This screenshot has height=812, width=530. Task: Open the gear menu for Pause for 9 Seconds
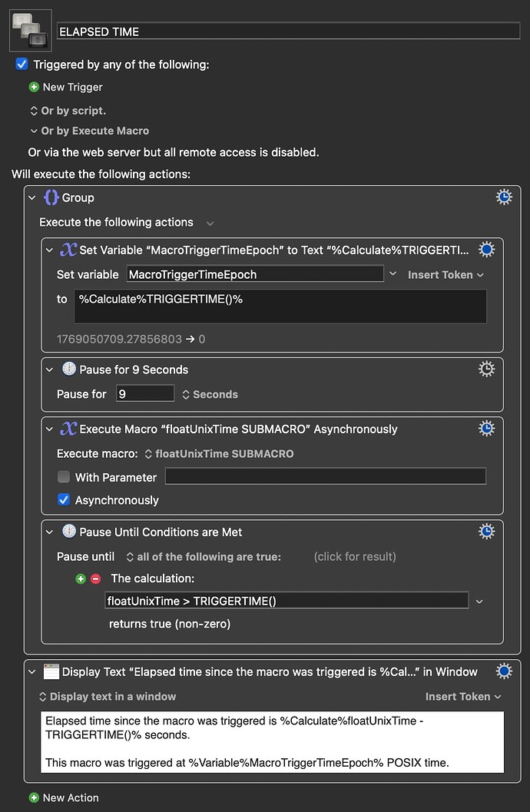(486, 370)
